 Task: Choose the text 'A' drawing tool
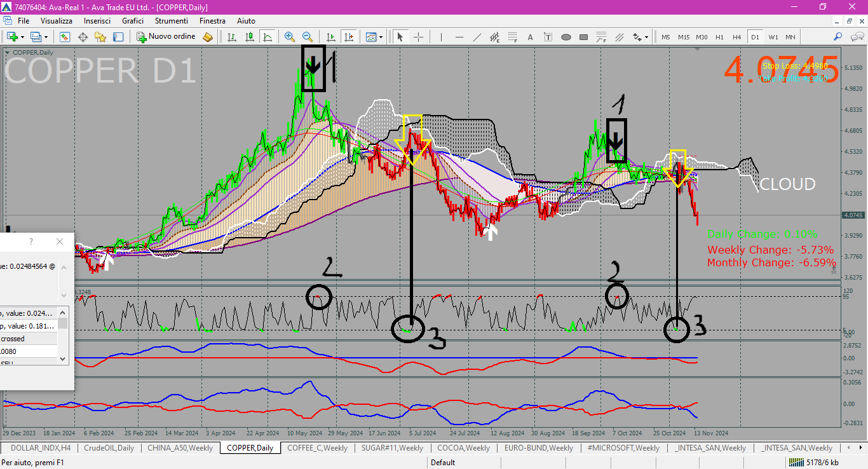point(530,37)
